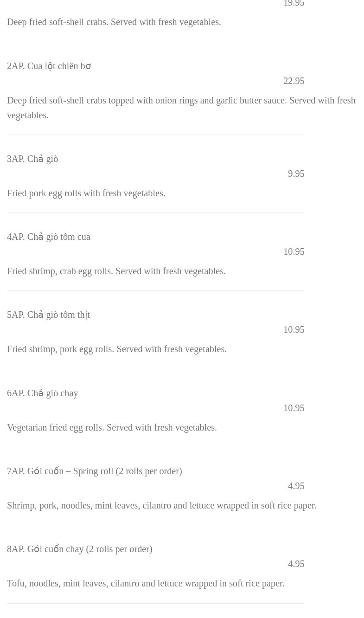Click the 4AP Chả giò tôm cua title
The width and height of the screenshot is (364, 618).
(49, 237)
